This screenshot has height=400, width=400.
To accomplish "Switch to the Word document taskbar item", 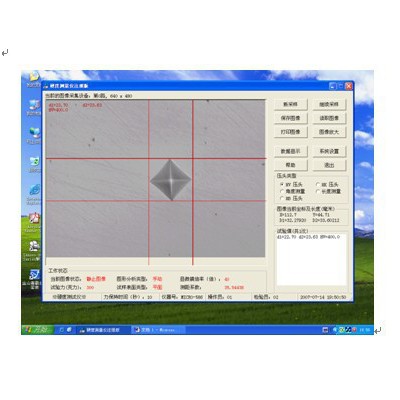I will (x=157, y=330).
